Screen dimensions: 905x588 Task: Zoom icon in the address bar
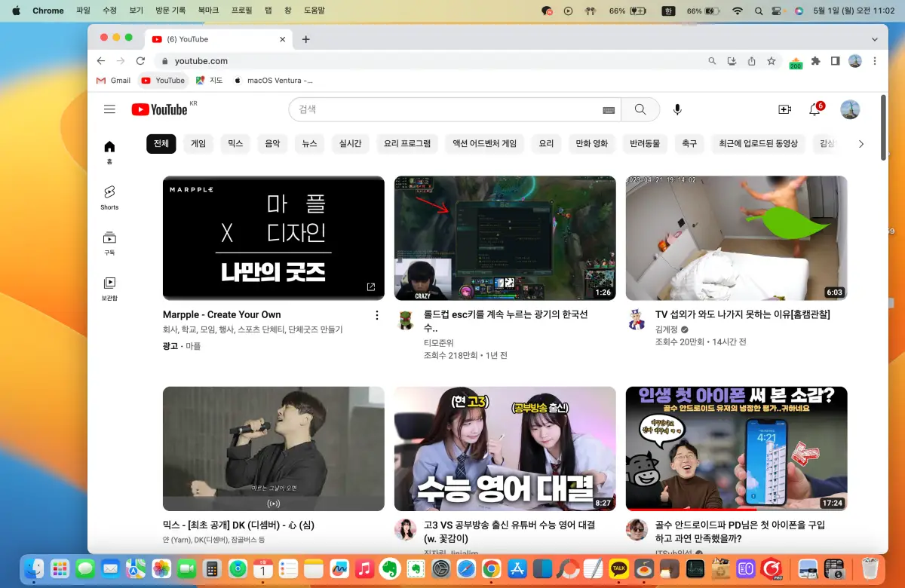[x=712, y=61]
